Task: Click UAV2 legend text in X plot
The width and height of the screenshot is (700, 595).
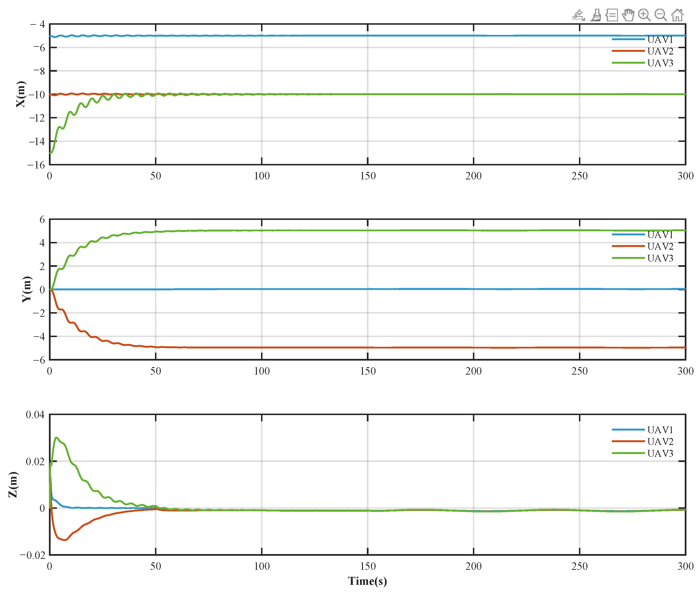Action: (x=660, y=51)
